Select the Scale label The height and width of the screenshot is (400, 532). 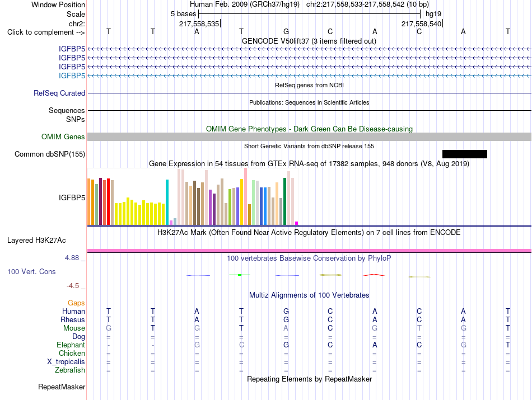point(76,14)
